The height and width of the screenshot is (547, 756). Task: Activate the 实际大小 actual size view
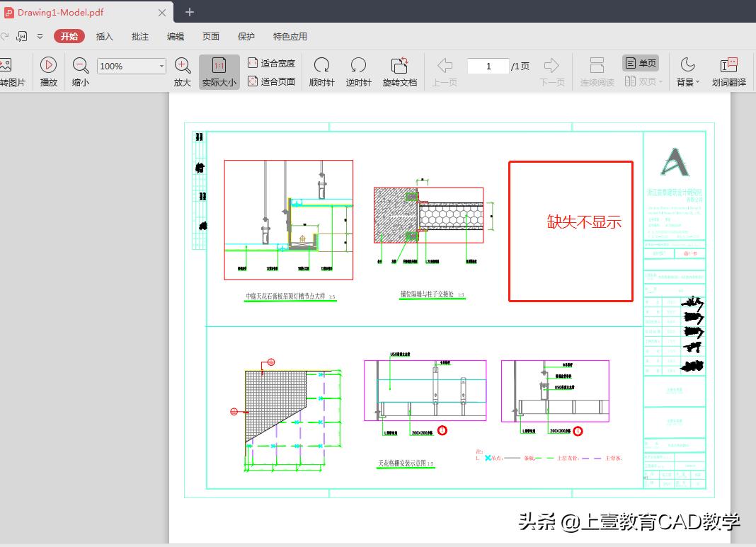(219, 71)
